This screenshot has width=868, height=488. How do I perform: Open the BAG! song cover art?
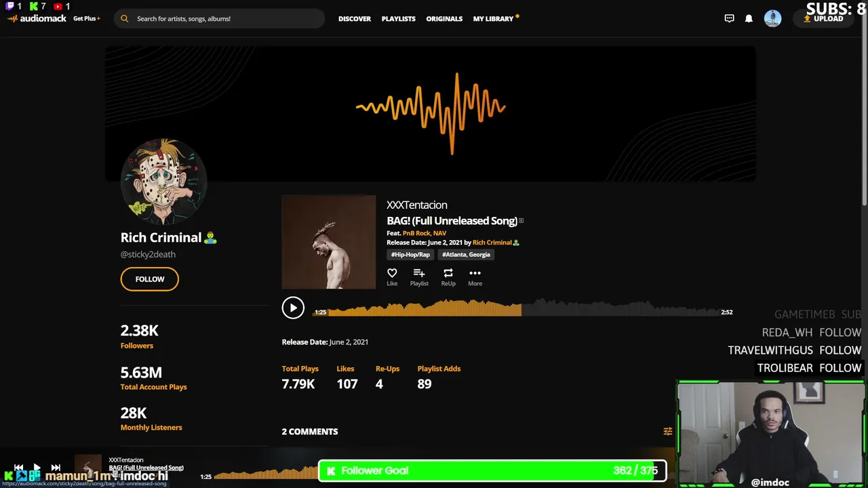[x=329, y=242]
